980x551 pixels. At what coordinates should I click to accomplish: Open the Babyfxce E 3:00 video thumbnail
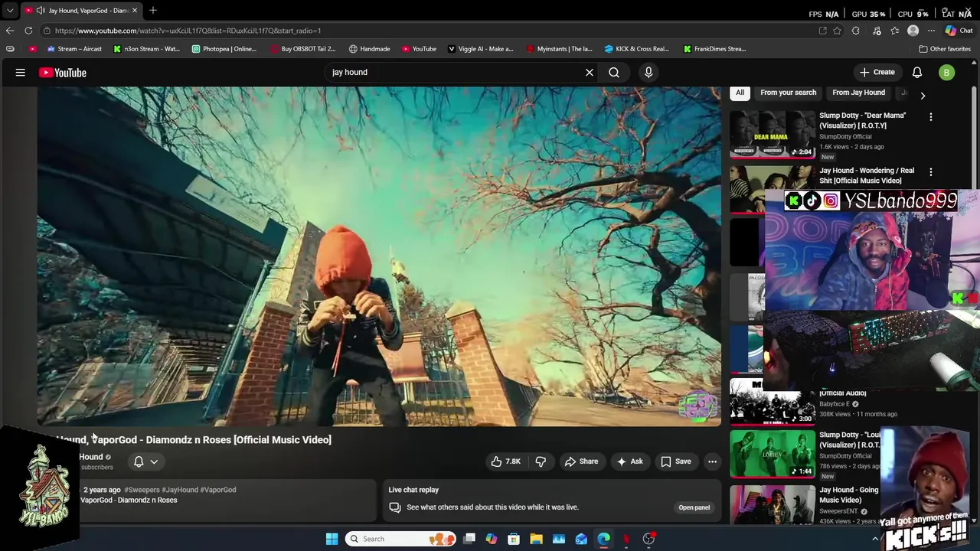coord(772,402)
